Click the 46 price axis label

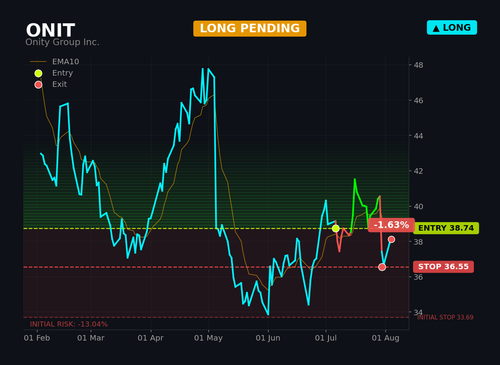[x=419, y=100]
